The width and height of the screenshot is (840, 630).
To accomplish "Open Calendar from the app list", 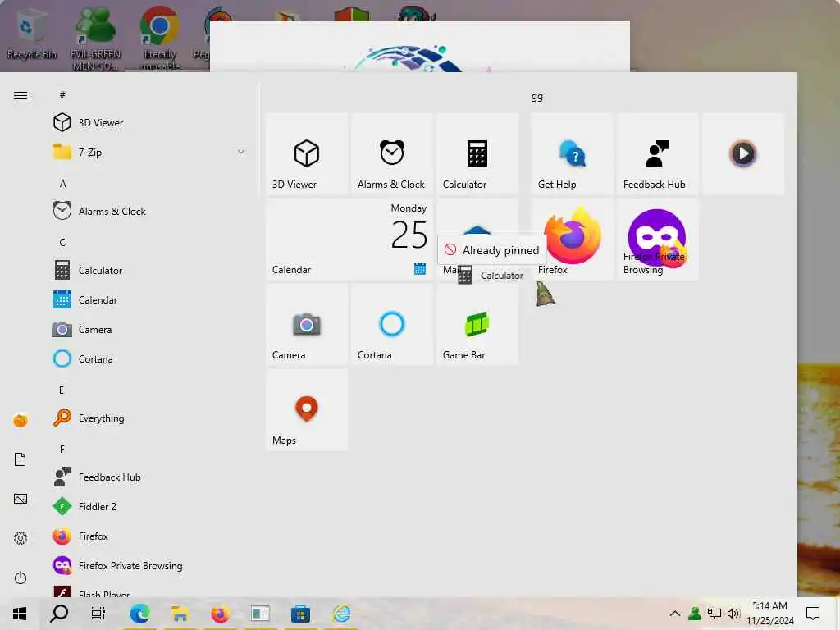I will coord(150,300).
